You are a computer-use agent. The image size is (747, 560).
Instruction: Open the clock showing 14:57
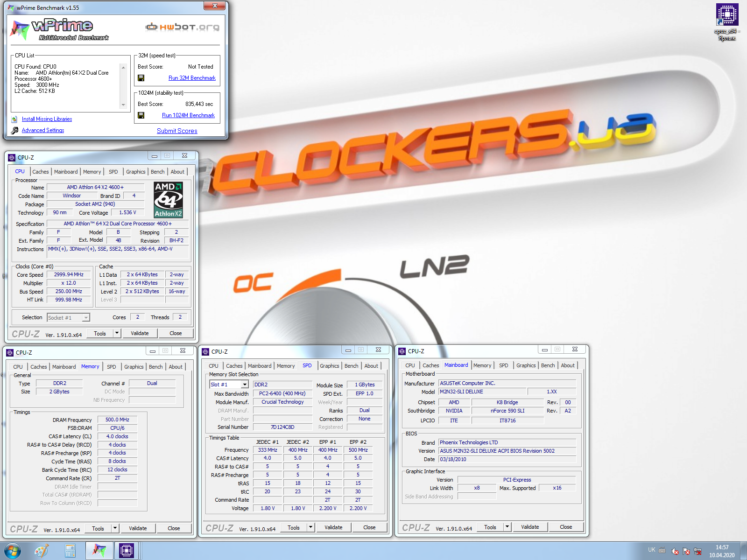722,551
